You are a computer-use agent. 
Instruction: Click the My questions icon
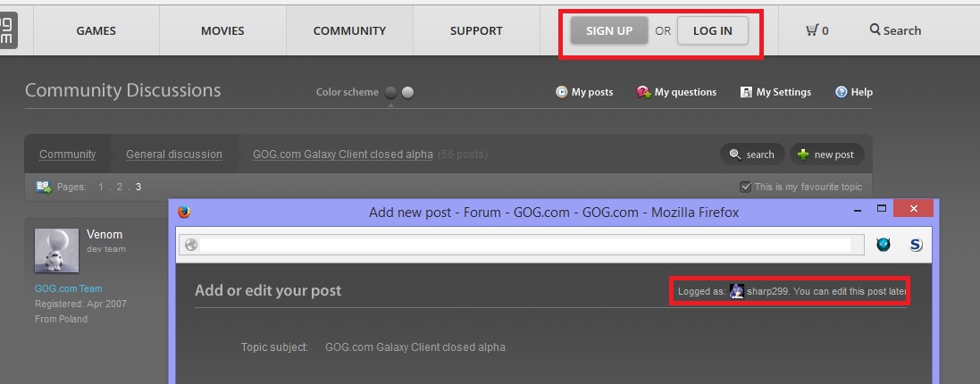click(644, 92)
